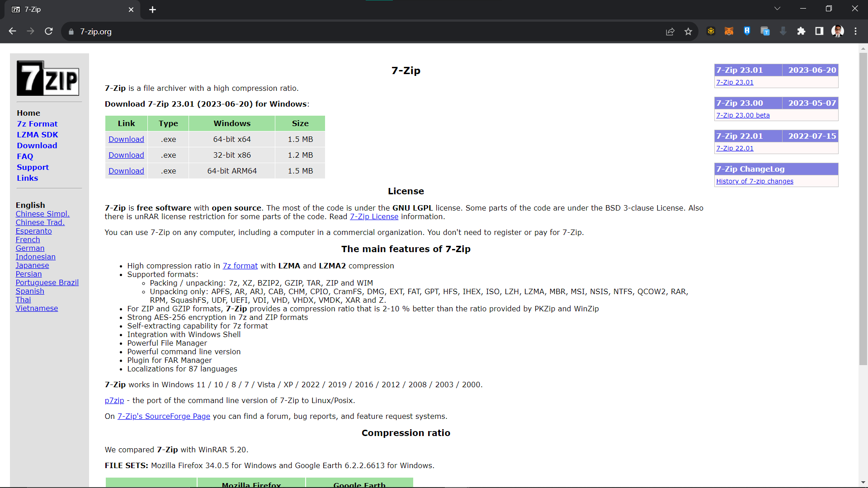Open the browser profile avatar

point(838,31)
